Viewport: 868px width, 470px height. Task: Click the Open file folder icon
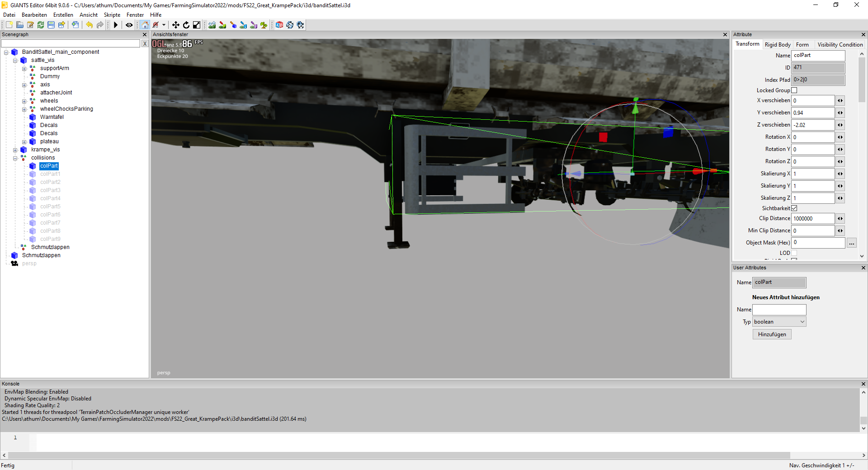[x=20, y=25]
